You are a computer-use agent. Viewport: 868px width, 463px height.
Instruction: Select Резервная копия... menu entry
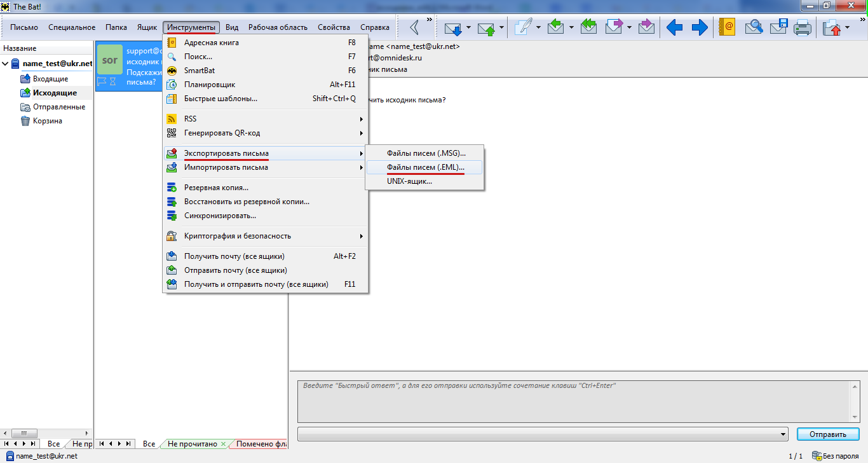pos(266,188)
